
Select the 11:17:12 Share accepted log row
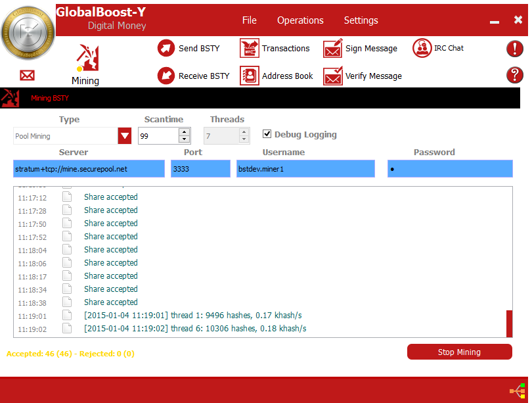(x=260, y=197)
